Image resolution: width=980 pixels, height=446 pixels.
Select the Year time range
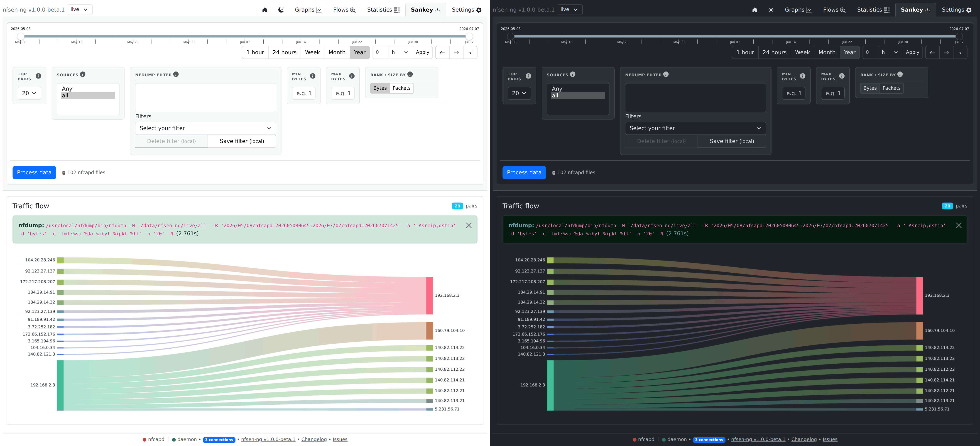tap(360, 52)
